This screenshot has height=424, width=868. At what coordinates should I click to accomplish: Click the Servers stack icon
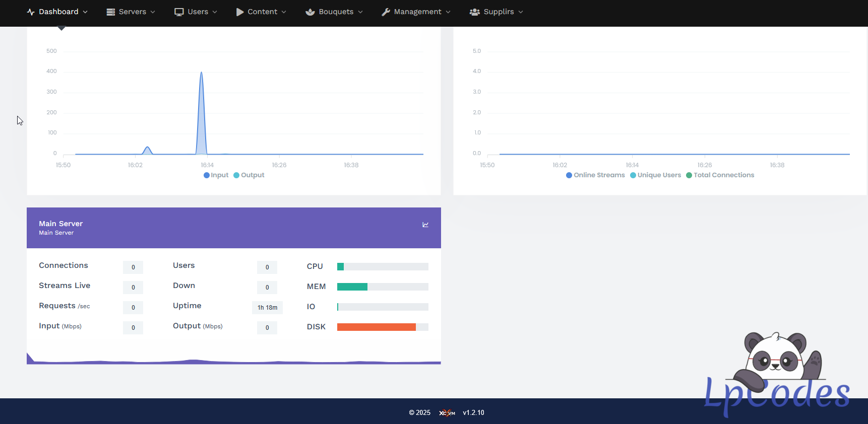111,12
